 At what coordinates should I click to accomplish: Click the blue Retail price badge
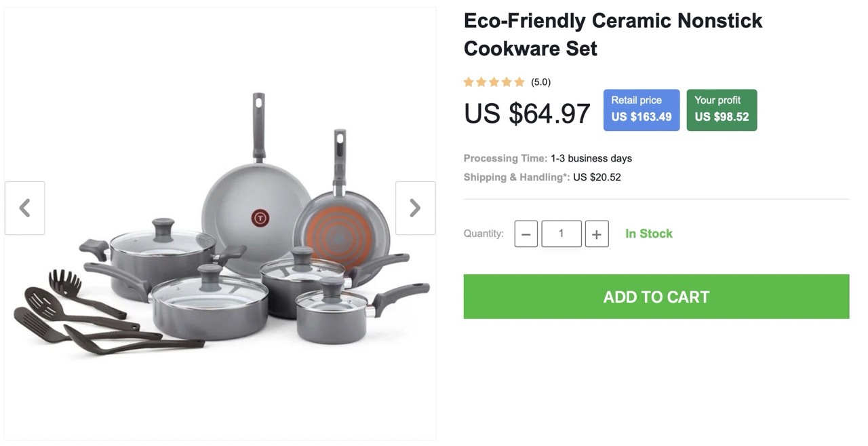[641, 109]
